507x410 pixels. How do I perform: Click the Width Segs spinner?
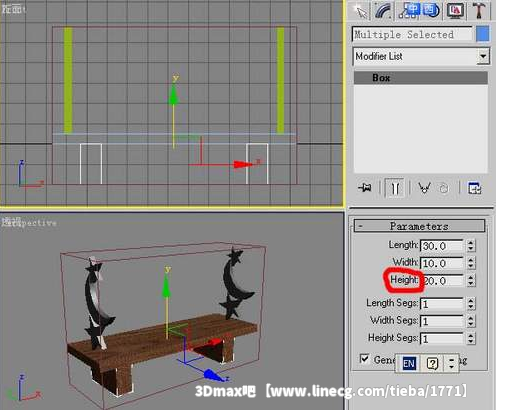point(471,321)
